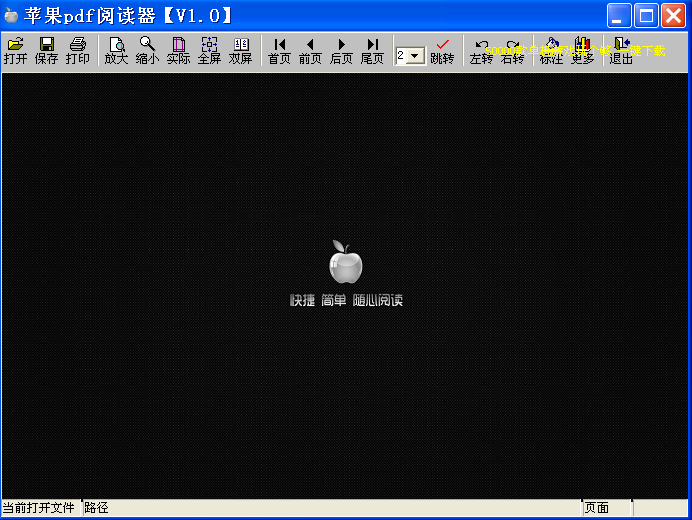The width and height of the screenshot is (692, 520).
Task: Click the 跳转 jump checkmark button
Action: coord(442,51)
